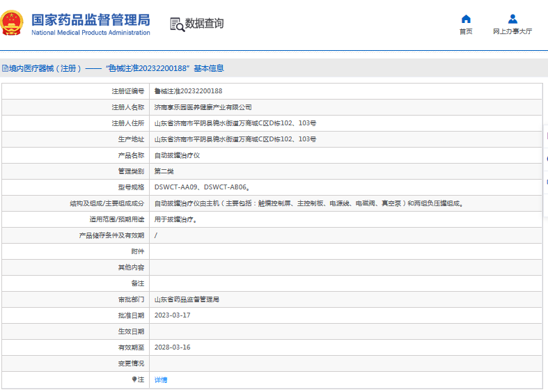Image resolution: width=548 pixels, height=392 pixels.
Task: Click the 结构及组成/主要组成成分 label
Action: pyautogui.click(x=107, y=203)
